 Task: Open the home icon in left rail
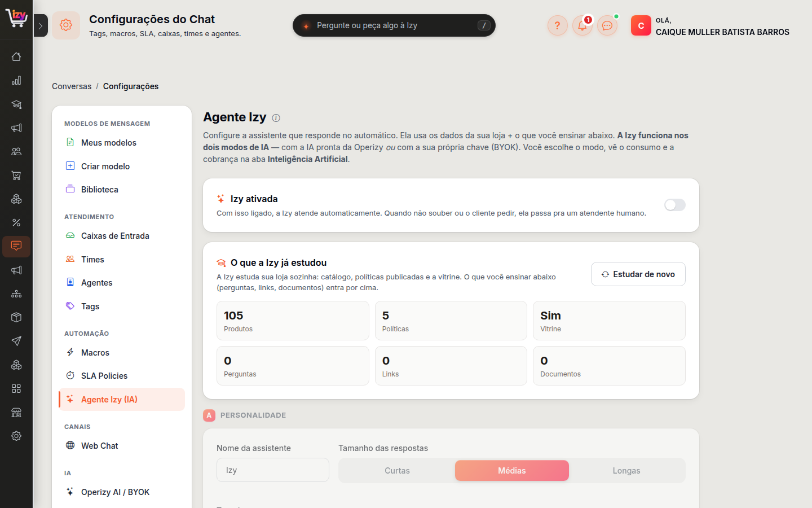point(16,56)
